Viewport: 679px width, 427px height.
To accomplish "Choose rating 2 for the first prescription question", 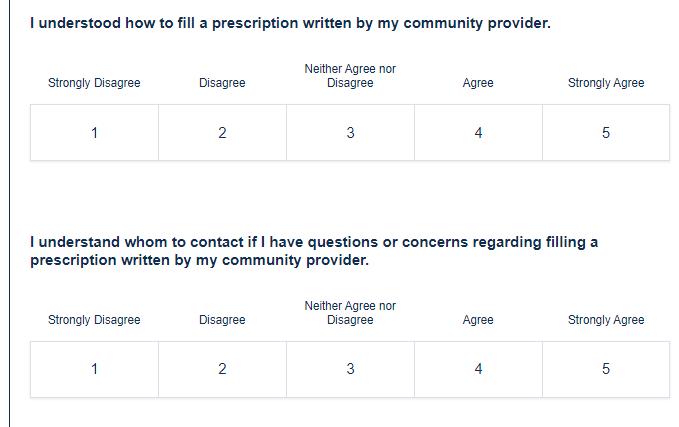I will click(x=222, y=133).
